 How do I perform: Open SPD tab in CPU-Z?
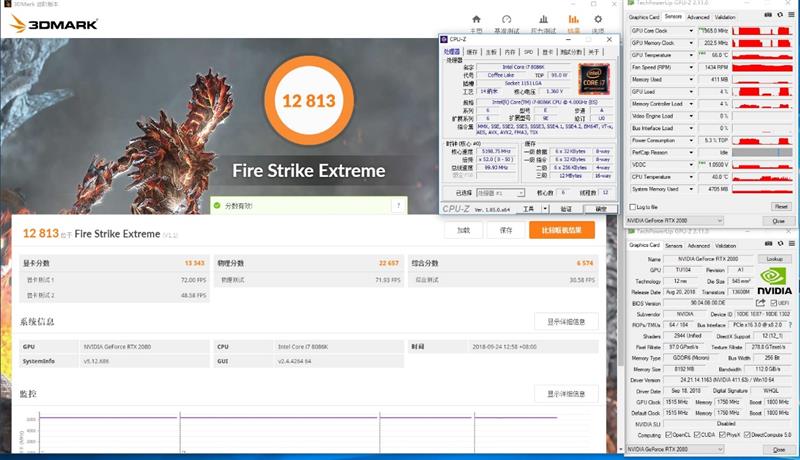point(528,52)
